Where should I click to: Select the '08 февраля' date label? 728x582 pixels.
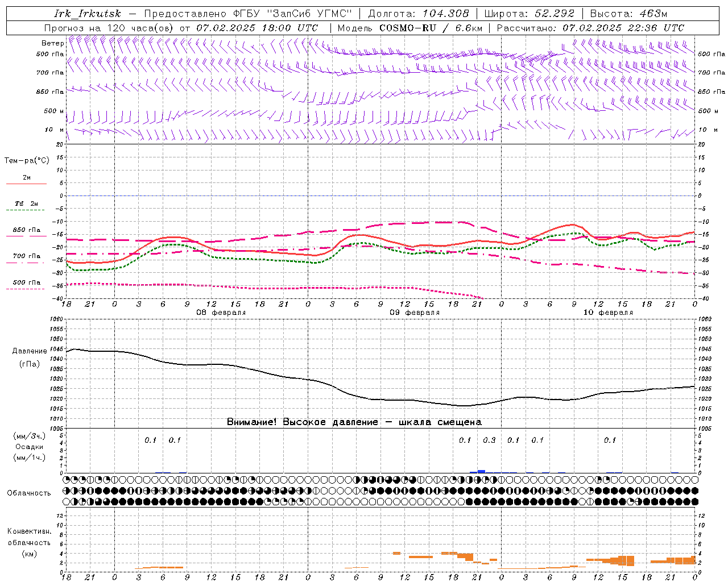tap(221, 313)
